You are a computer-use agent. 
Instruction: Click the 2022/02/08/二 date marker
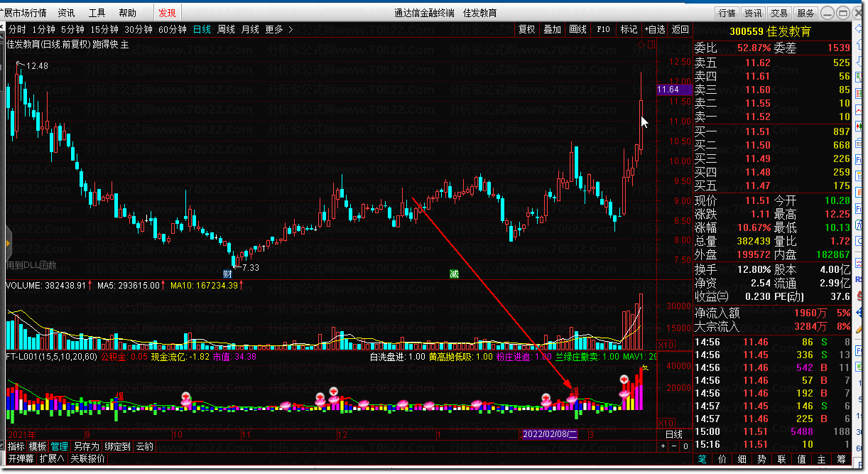(550, 433)
